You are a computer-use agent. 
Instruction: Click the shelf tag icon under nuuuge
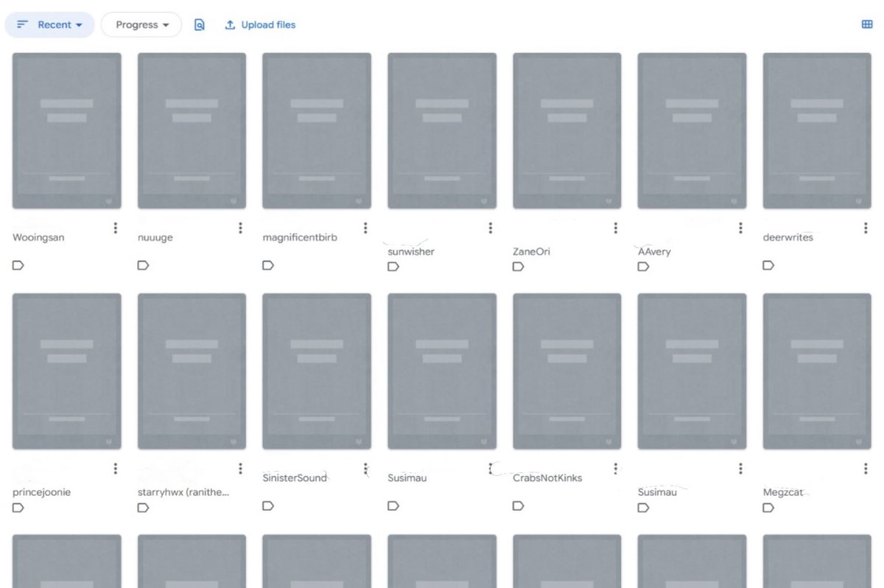[143, 265]
